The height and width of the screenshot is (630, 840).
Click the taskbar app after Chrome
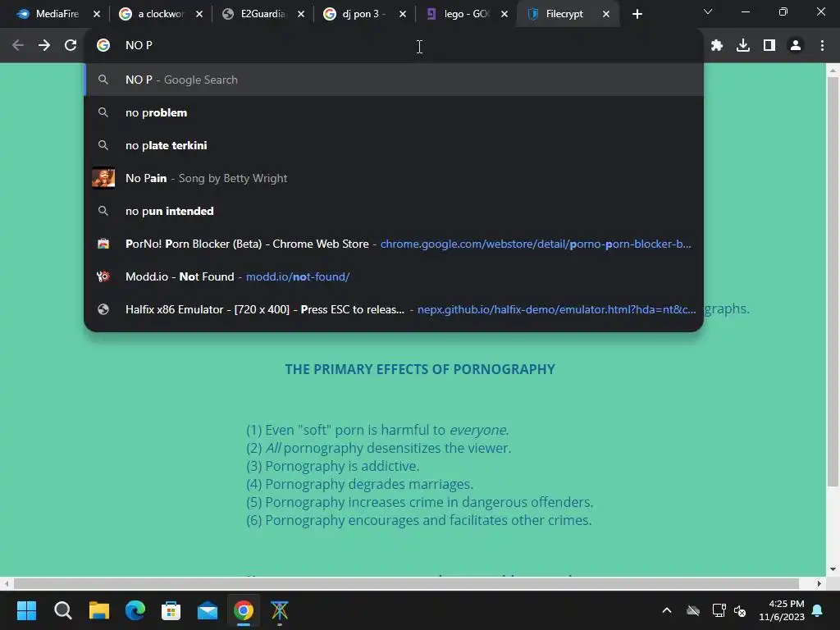coord(279,610)
